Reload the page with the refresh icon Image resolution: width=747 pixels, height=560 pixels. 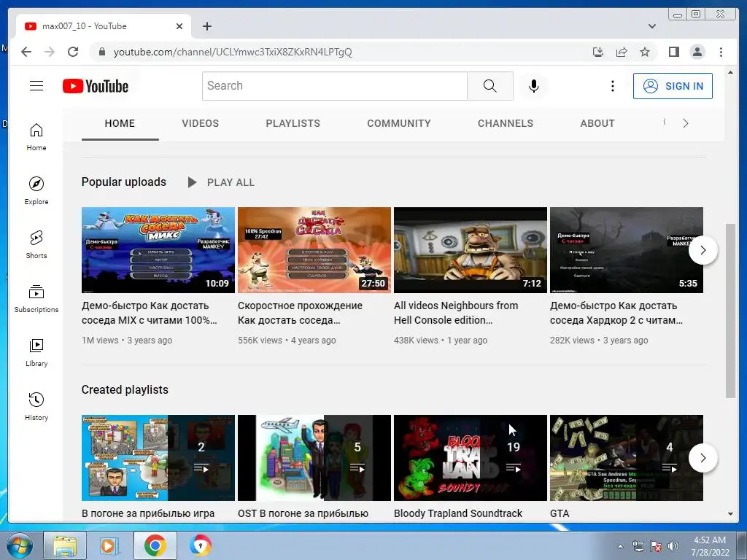(x=73, y=52)
